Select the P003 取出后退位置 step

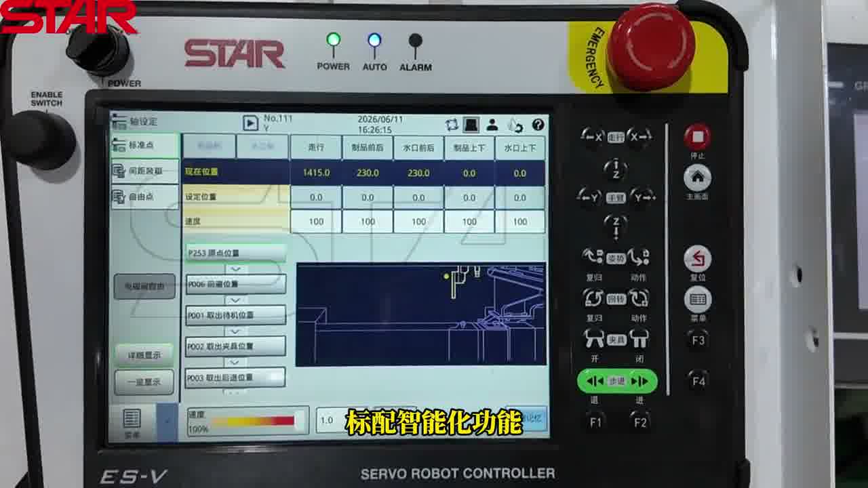pos(235,377)
